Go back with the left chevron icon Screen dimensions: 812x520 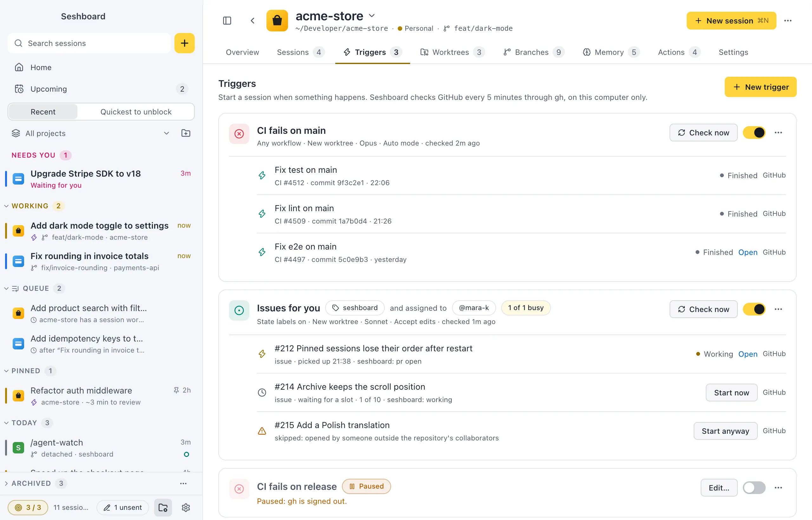point(252,21)
